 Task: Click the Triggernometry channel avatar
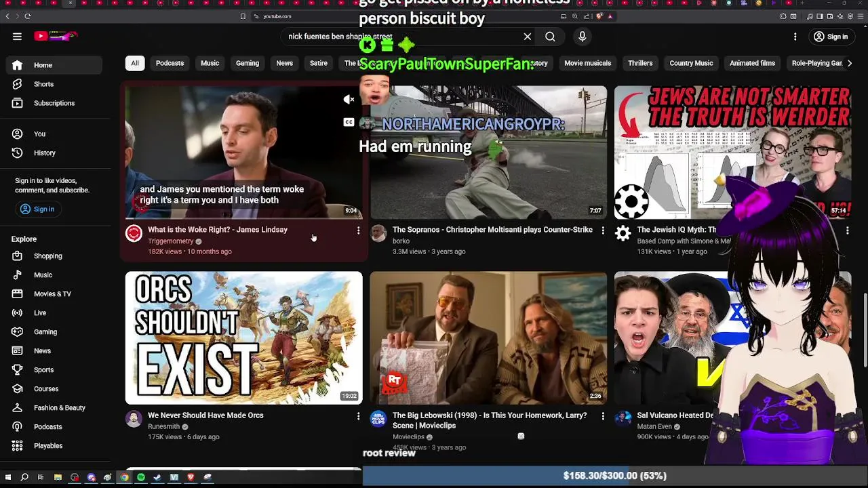[134, 234]
